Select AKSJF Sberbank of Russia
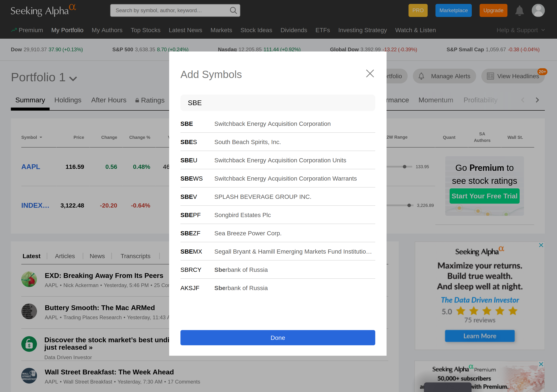Screen dimensions: 557x392 tap(278, 288)
